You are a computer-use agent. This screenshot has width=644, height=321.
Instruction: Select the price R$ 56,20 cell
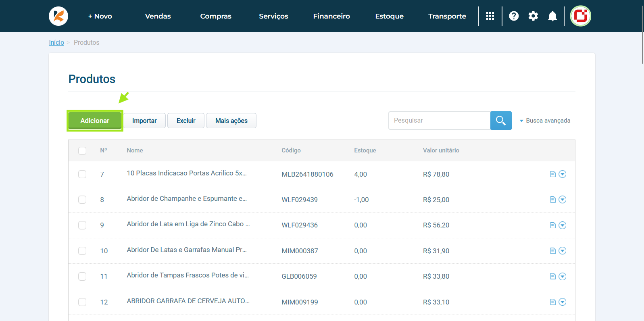pos(436,225)
